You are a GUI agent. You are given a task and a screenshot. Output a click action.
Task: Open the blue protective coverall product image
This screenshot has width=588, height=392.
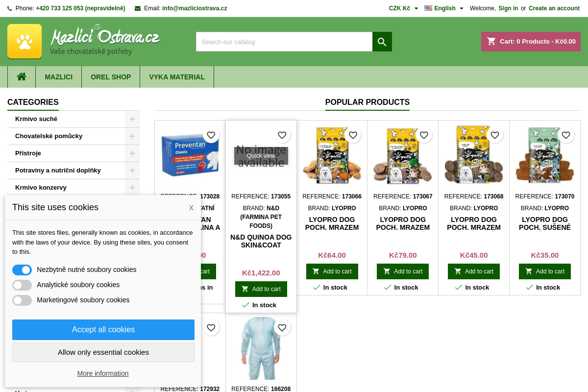coord(261,348)
